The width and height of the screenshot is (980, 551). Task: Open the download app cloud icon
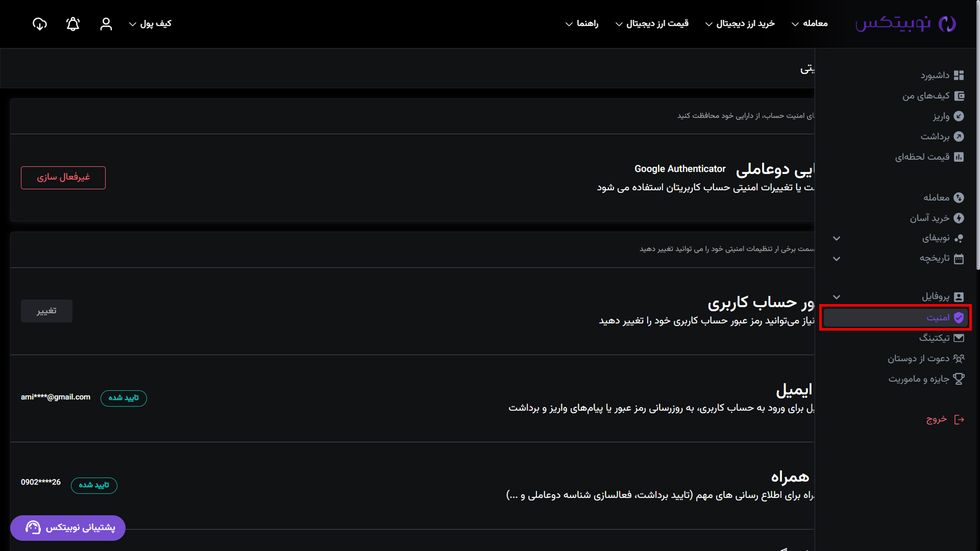pyautogui.click(x=40, y=24)
